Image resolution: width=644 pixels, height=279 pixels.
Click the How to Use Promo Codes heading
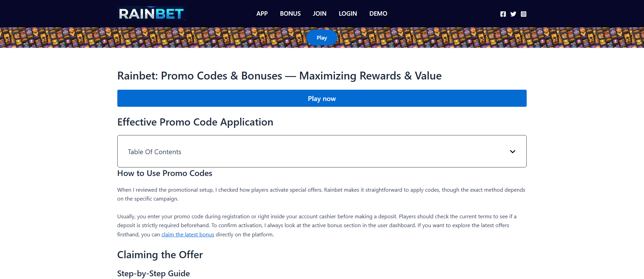pyautogui.click(x=165, y=173)
